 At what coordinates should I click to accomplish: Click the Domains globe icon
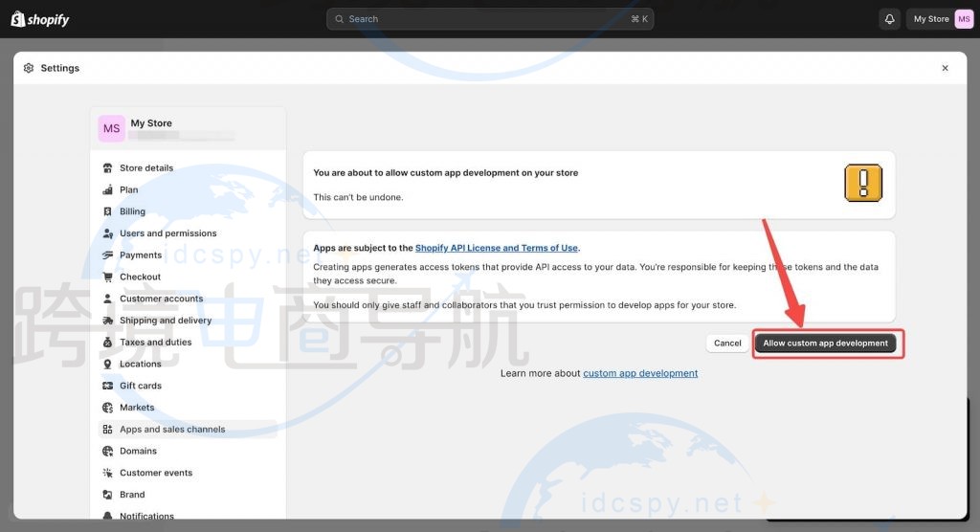(x=107, y=452)
